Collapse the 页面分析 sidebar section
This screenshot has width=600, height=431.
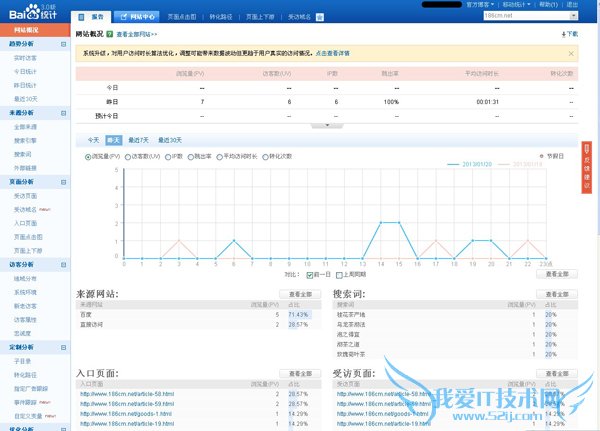click(64, 182)
